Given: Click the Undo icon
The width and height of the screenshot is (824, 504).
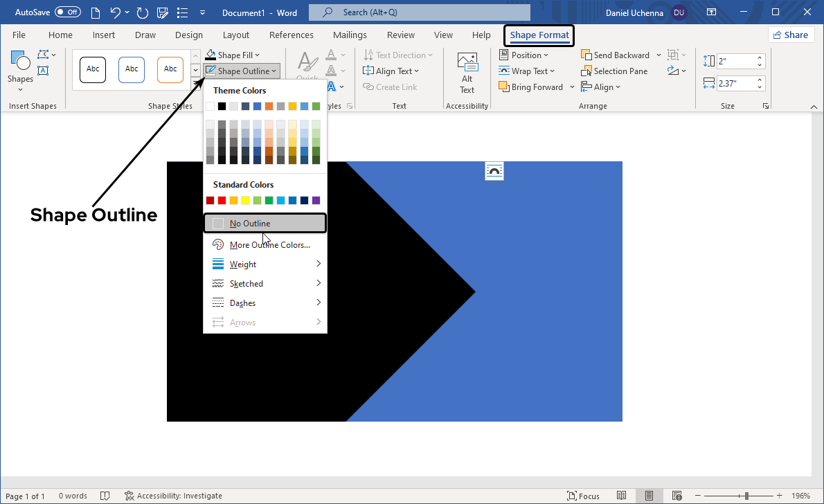Looking at the screenshot, I should tap(116, 12).
